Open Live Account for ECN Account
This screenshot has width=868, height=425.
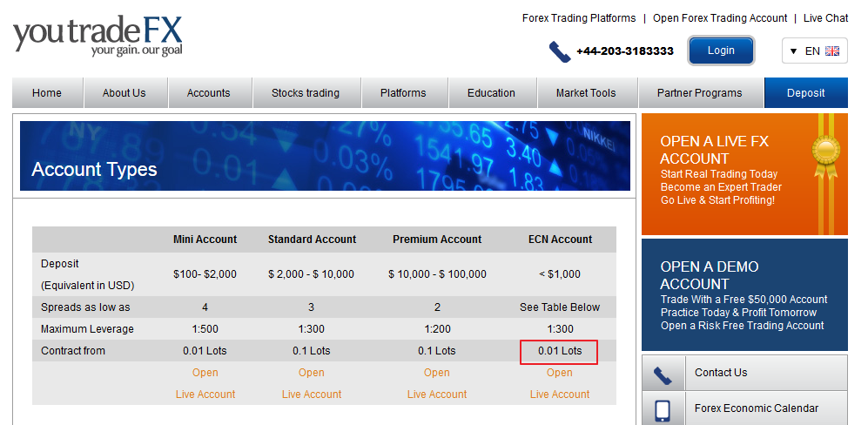560,383
